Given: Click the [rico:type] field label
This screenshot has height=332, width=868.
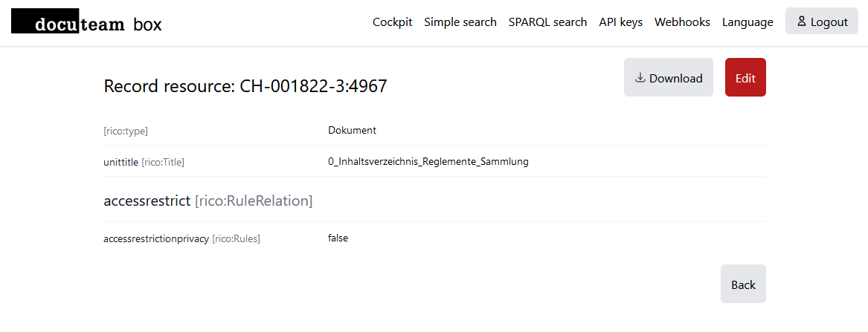Looking at the screenshot, I should pos(126,131).
